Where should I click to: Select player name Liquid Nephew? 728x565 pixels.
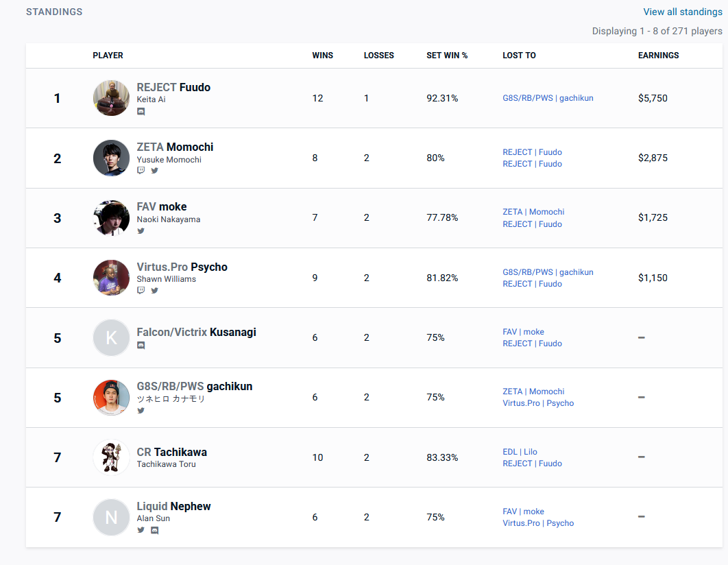click(x=173, y=506)
